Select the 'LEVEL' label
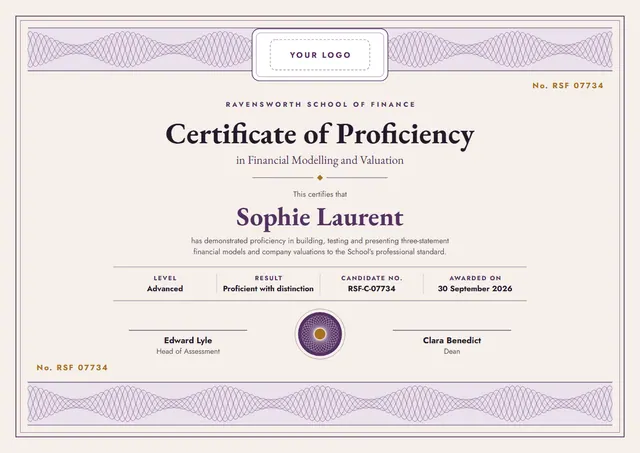The height and width of the screenshot is (453, 640). coord(165,278)
